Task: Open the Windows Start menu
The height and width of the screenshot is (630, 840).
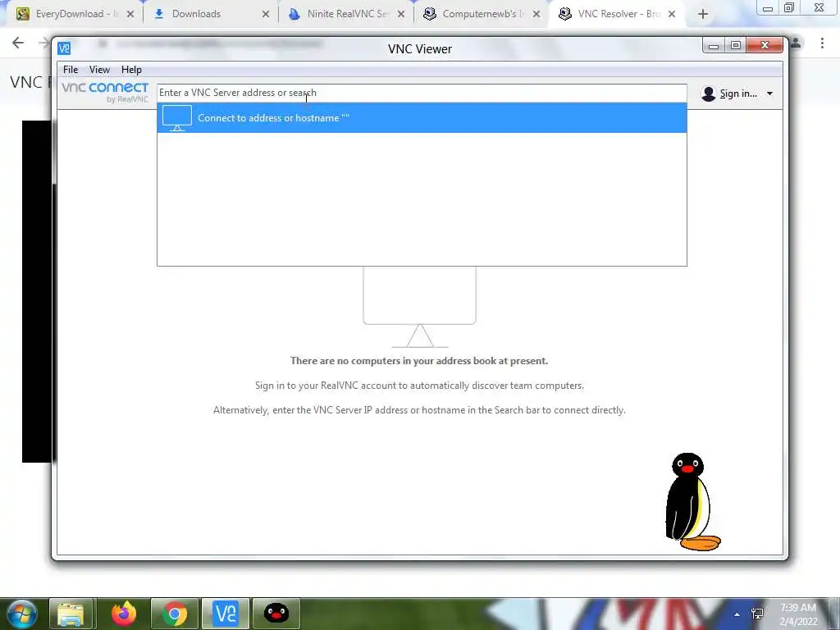Action: coord(22,614)
